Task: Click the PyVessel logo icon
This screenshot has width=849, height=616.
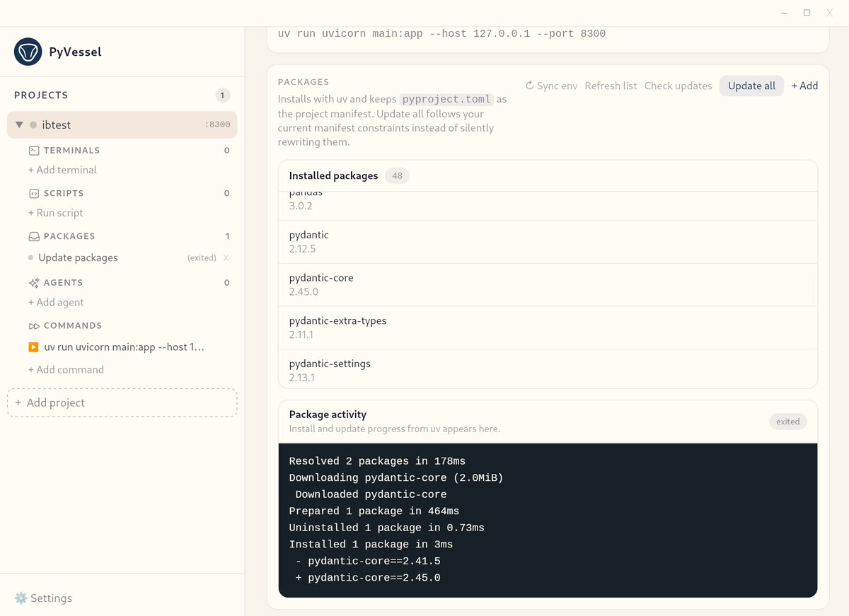Action: 28,52
